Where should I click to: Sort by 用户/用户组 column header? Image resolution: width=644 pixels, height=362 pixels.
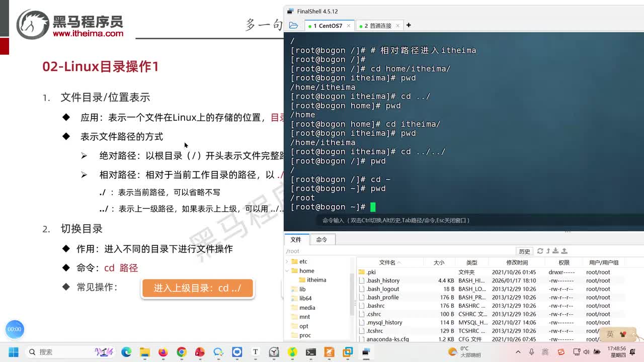click(604, 262)
